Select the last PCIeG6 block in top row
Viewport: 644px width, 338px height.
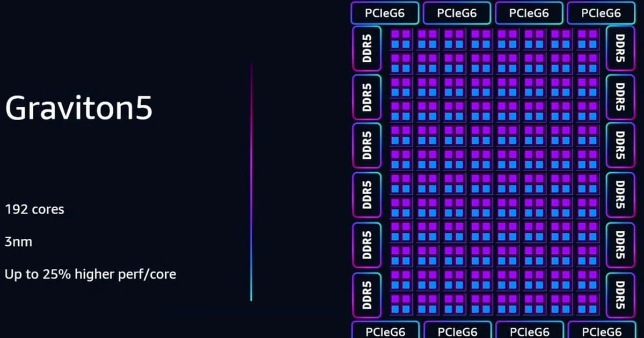point(601,13)
